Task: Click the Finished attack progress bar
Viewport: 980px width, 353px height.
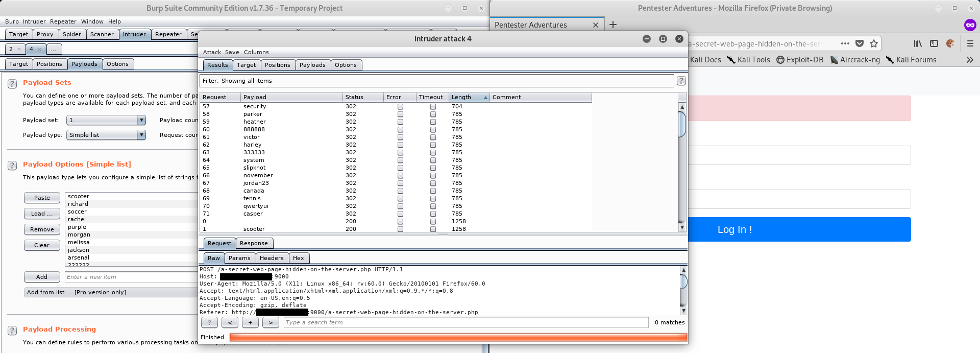Action: pyautogui.click(x=458, y=337)
